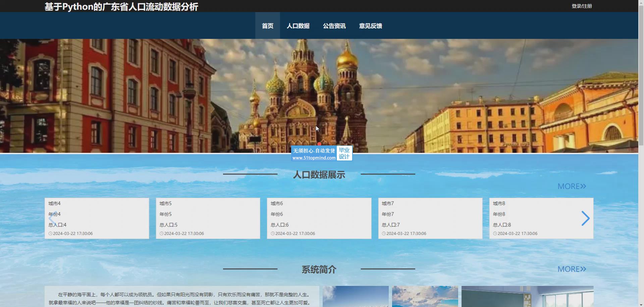
Task: Click clock icon in 城市8 card
Action: 495,234
